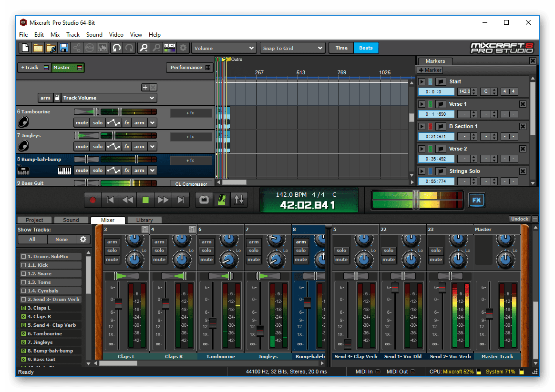Uncheck 9. Bass Guit checkbox
Image resolution: width=555 pixels, height=392 pixels.
point(24,360)
